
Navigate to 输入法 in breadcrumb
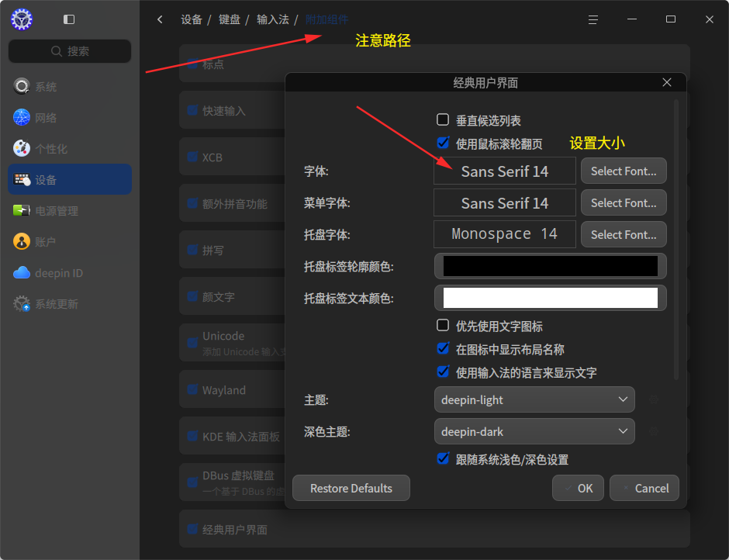tap(273, 19)
